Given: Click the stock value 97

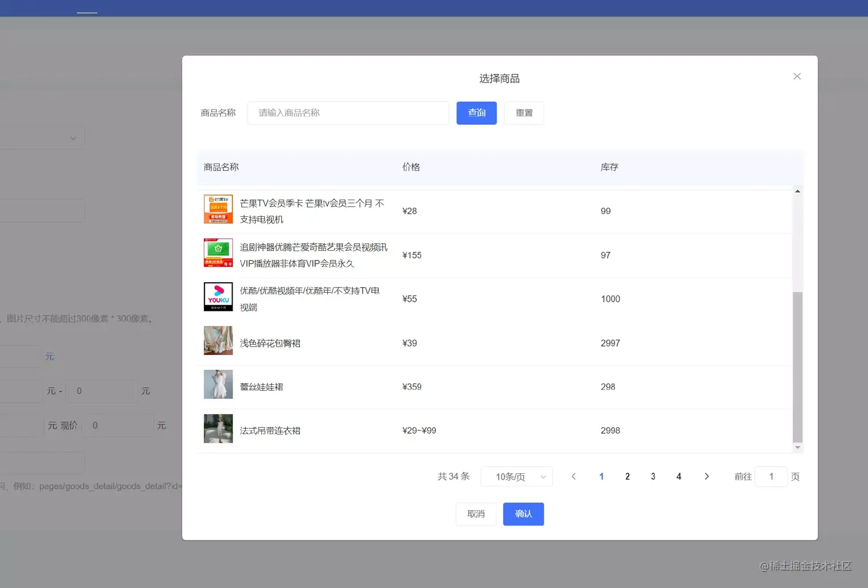Looking at the screenshot, I should pyautogui.click(x=606, y=255).
